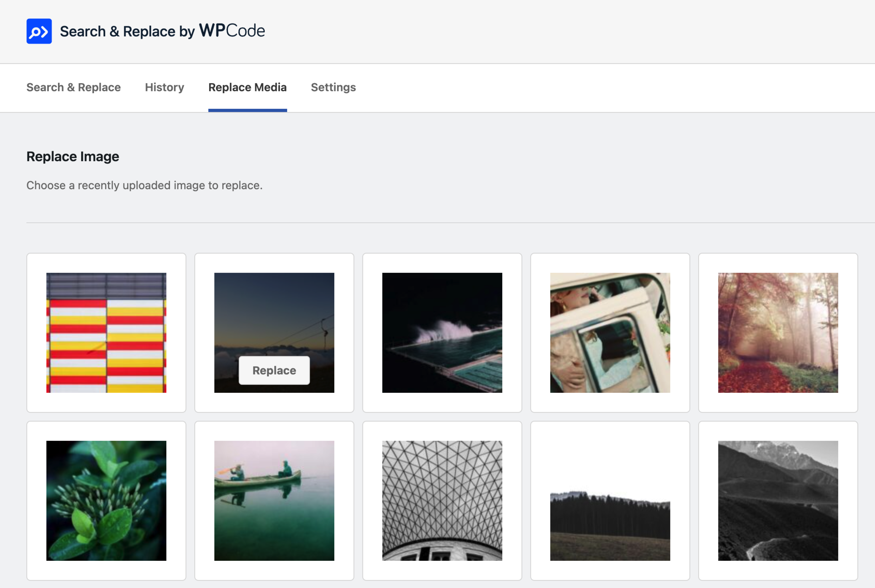Select the dark pine treeline thumbnail

coord(610,501)
